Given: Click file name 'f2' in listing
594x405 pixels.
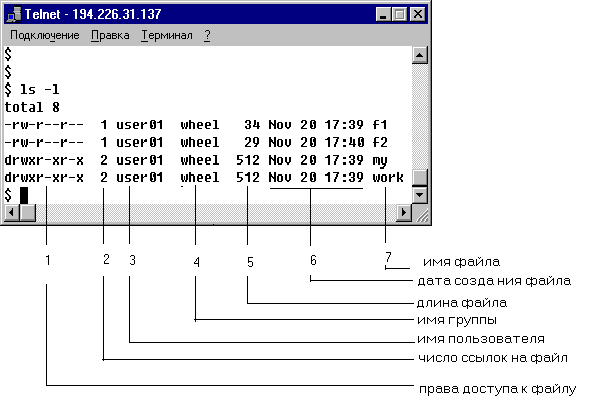Looking at the screenshot, I should click(380, 142).
